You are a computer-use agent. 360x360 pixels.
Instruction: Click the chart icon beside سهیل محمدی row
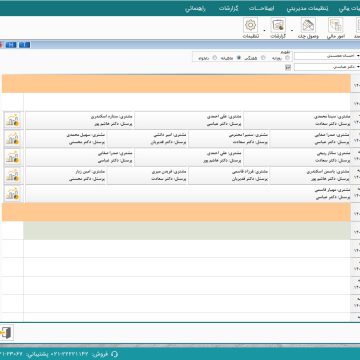[x=13, y=139]
